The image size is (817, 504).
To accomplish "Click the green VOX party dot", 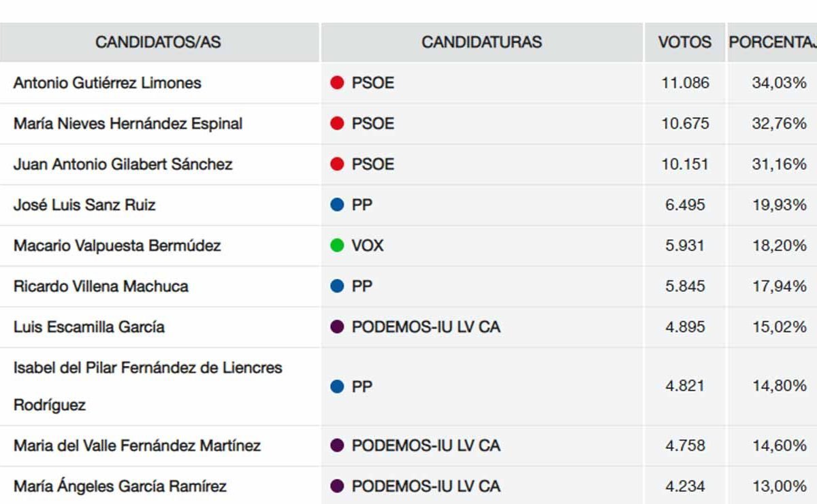I will click(336, 246).
